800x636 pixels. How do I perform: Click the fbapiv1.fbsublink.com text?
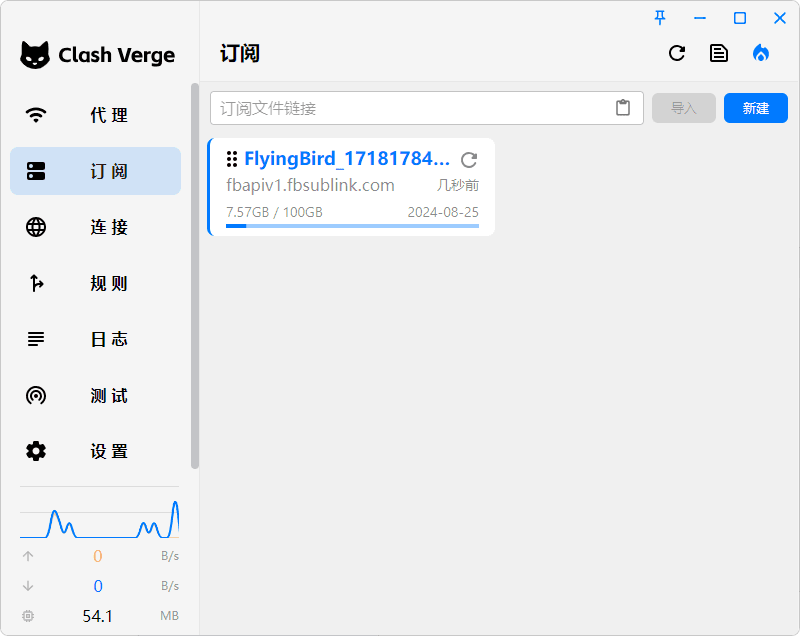point(310,185)
